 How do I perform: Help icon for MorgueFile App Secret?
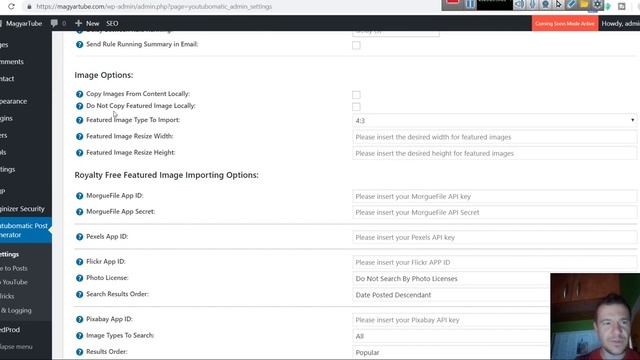point(80,212)
